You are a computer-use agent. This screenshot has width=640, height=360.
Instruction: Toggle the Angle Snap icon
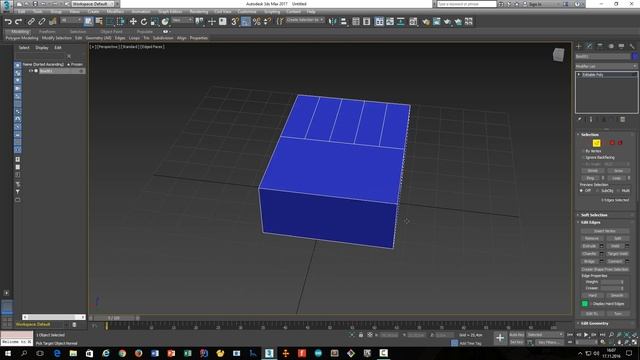point(246,22)
